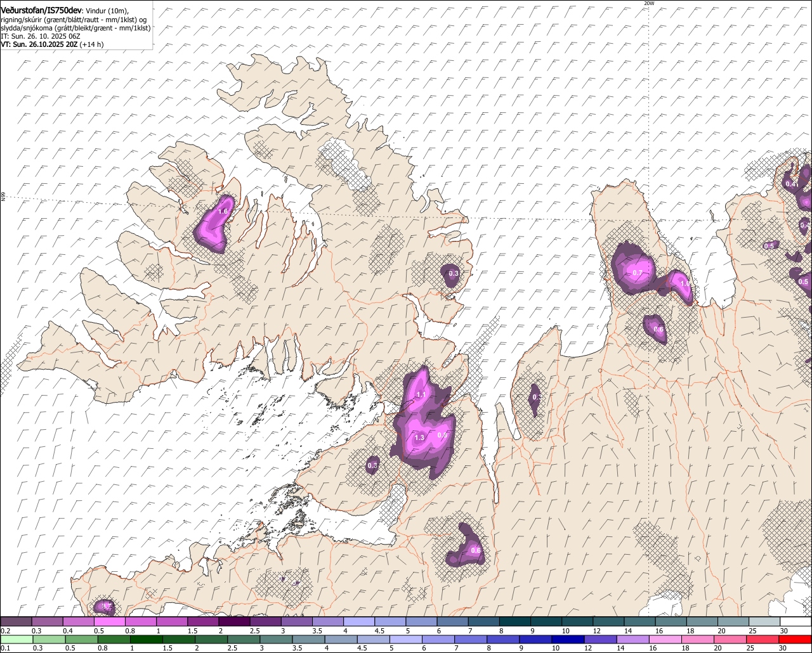Click the slydda/snjókoma legend description line
The image size is (812, 653).
[x=75, y=28]
